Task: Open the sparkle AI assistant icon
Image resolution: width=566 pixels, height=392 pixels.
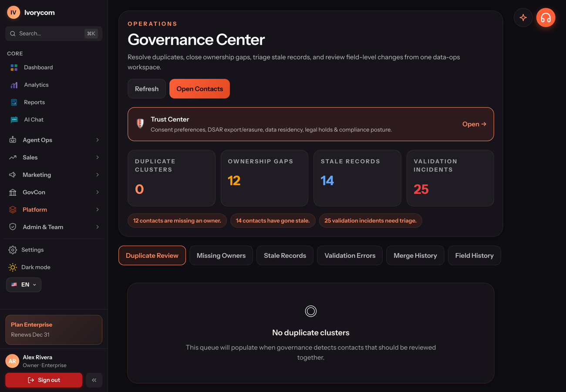Action: pos(523,18)
